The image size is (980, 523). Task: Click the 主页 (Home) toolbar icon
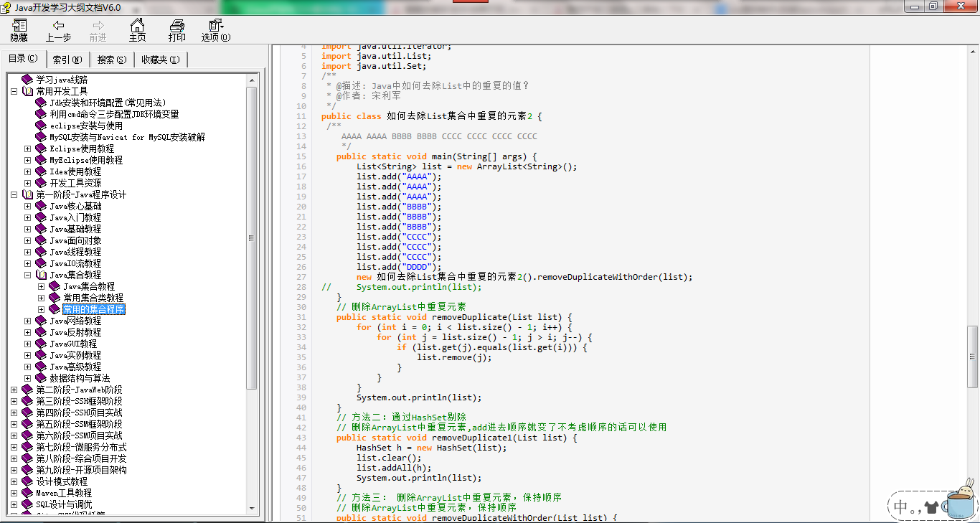[137, 26]
